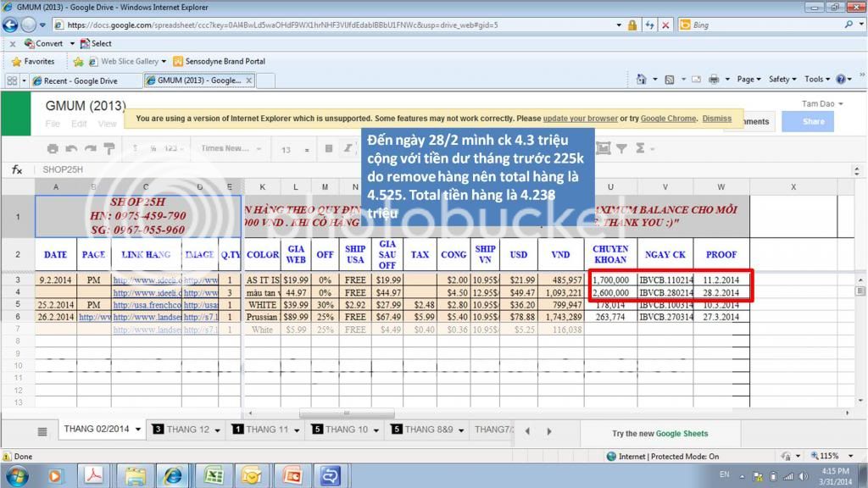Toggle italic formatting in toolbar
The image size is (868, 488).
[x=348, y=149]
